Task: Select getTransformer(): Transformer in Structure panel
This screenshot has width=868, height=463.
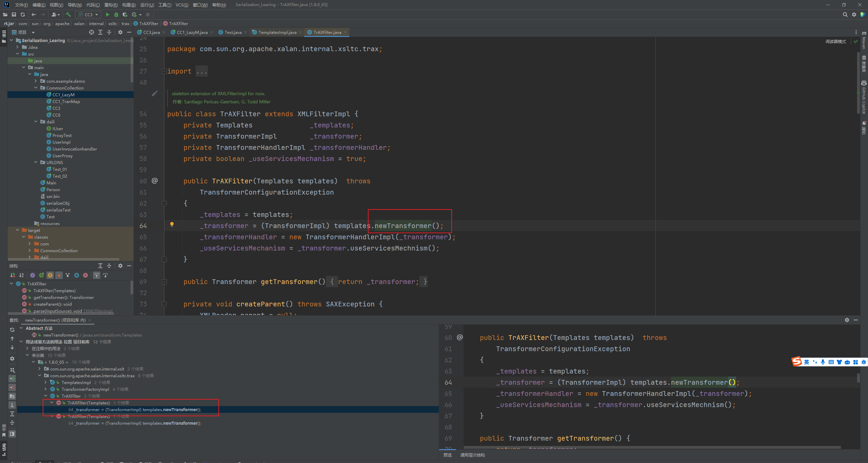Action: pos(63,297)
